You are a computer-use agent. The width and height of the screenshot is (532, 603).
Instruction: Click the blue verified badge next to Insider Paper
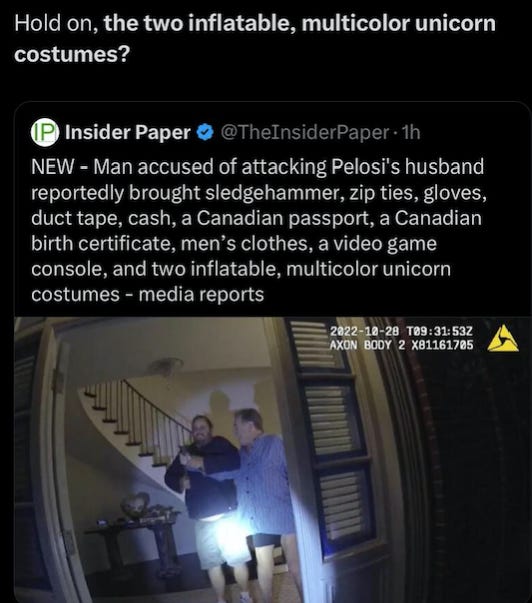205,133
